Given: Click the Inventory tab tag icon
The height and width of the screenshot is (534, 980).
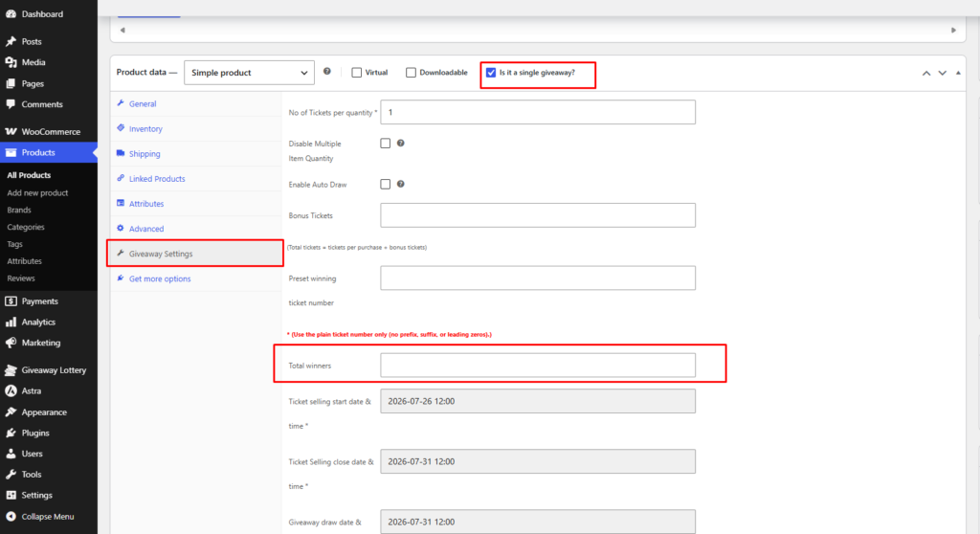Looking at the screenshot, I should [121, 128].
